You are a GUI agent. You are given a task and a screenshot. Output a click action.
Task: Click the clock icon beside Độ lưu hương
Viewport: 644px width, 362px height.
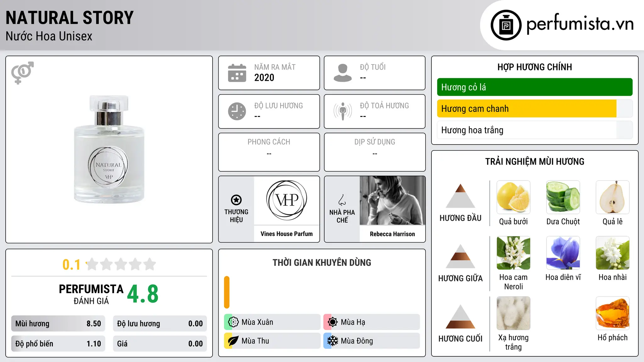(237, 111)
